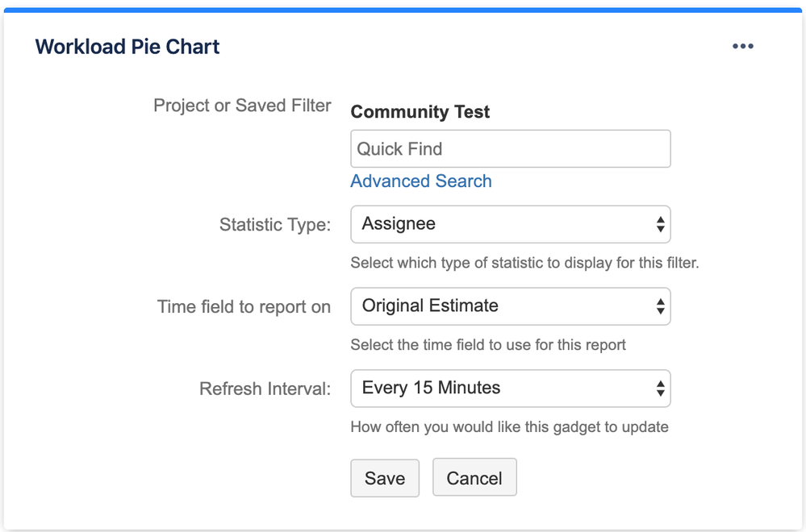Click the Statistic Type label
This screenshot has width=806, height=532.
point(275,225)
